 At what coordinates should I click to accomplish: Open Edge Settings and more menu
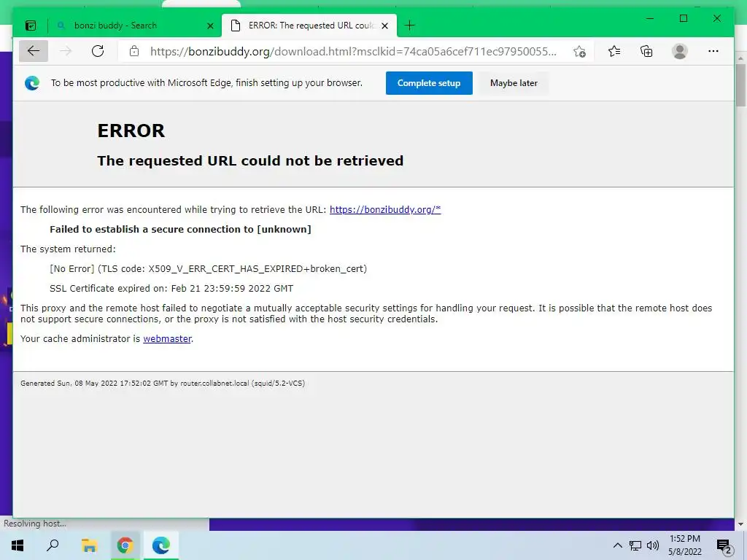pyautogui.click(x=713, y=51)
